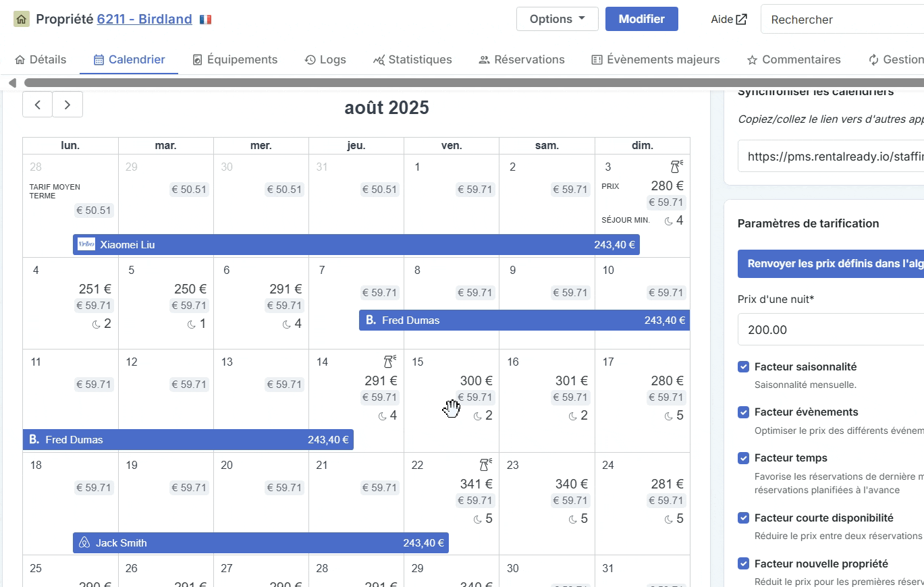Click the Airbnb icon on Jack Smith reservation

click(x=84, y=543)
